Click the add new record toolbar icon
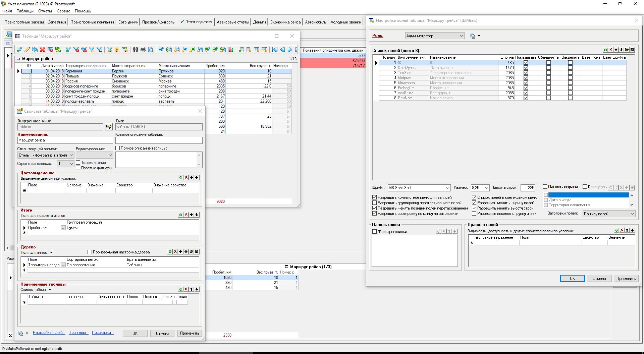This screenshot has height=354, width=644. 19,50
